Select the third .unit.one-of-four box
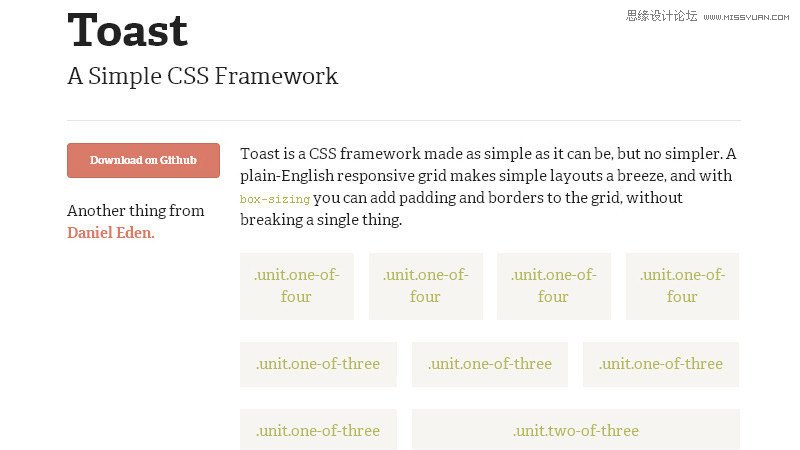 tap(553, 286)
